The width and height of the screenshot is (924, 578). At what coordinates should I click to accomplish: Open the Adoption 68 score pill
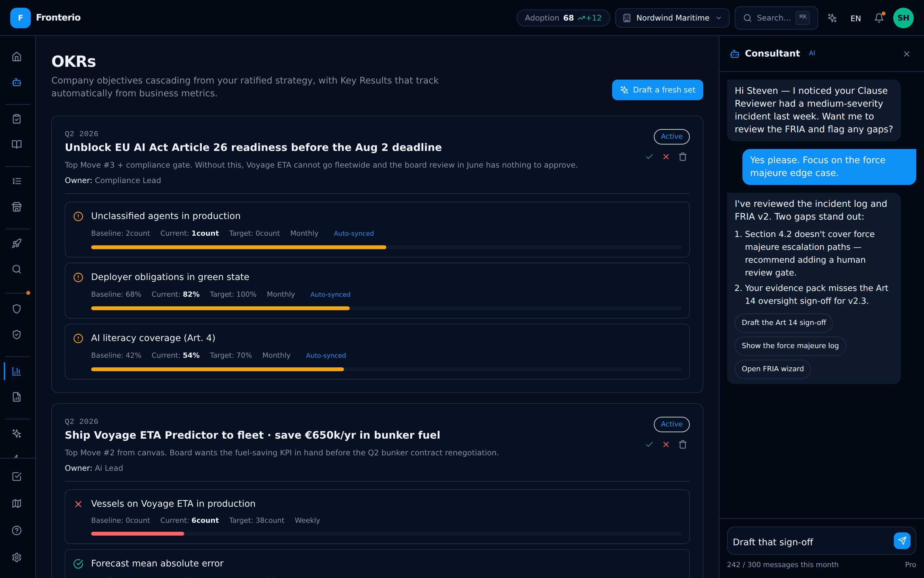point(563,18)
